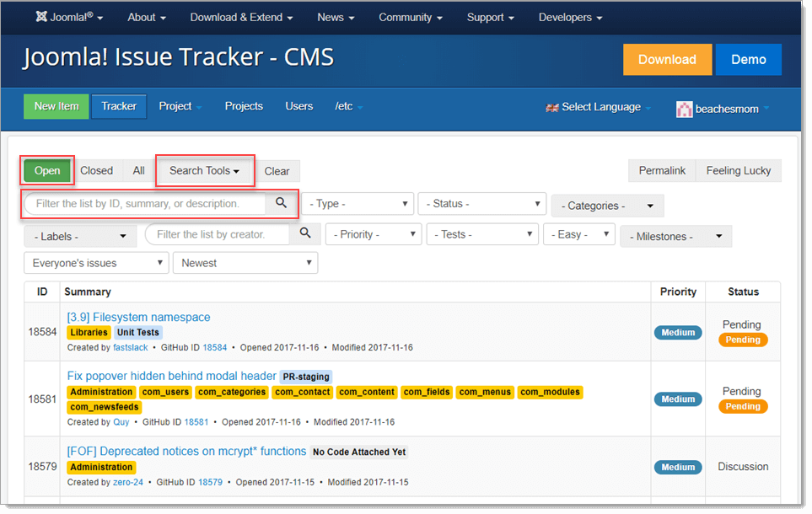Click the flag icon next to Select Language
The image size is (812, 514).
click(x=552, y=108)
